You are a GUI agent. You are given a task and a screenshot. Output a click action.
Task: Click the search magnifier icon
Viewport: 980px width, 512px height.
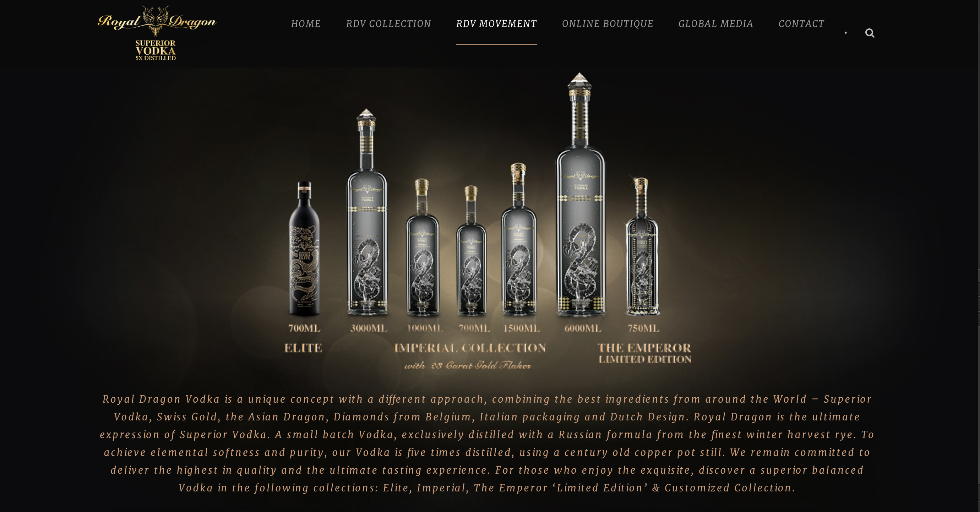870,33
